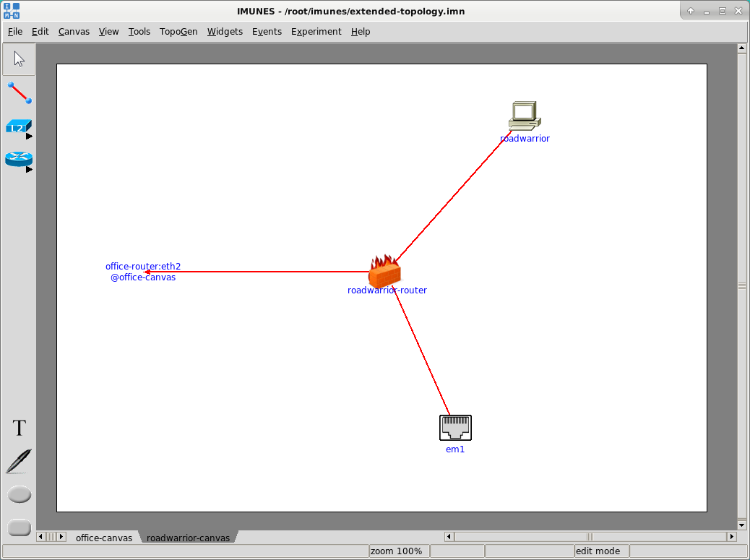
Task: Select the freeform pen tool
Action: tap(19, 461)
